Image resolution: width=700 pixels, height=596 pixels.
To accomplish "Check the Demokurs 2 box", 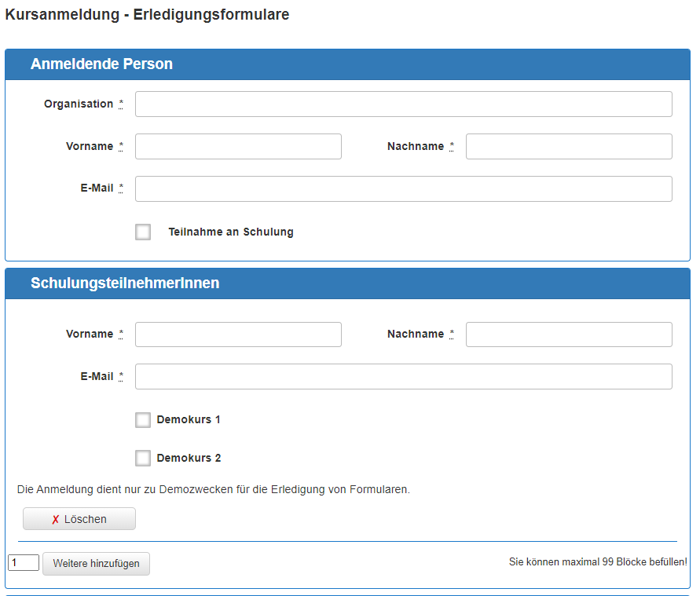I will point(143,458).
